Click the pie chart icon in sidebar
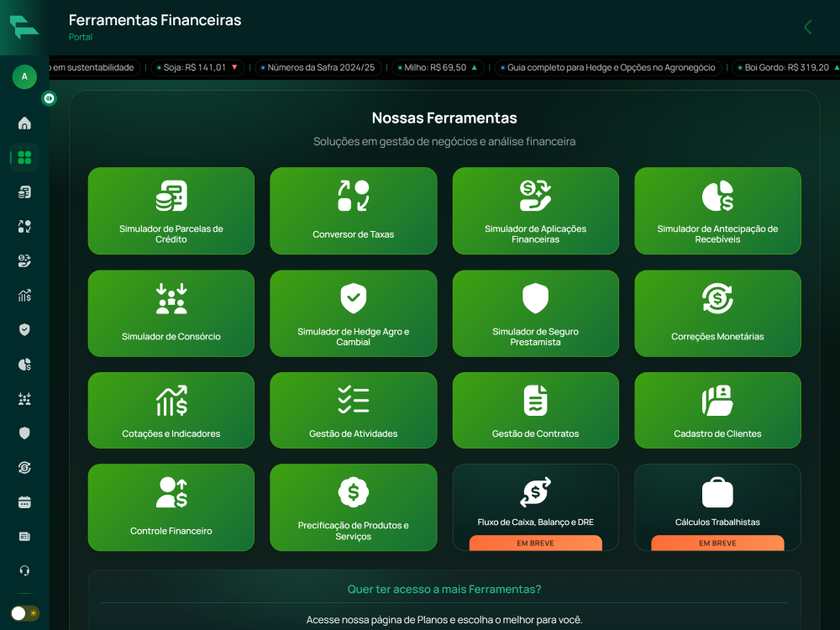840x630 pixels. coord(24,365)
